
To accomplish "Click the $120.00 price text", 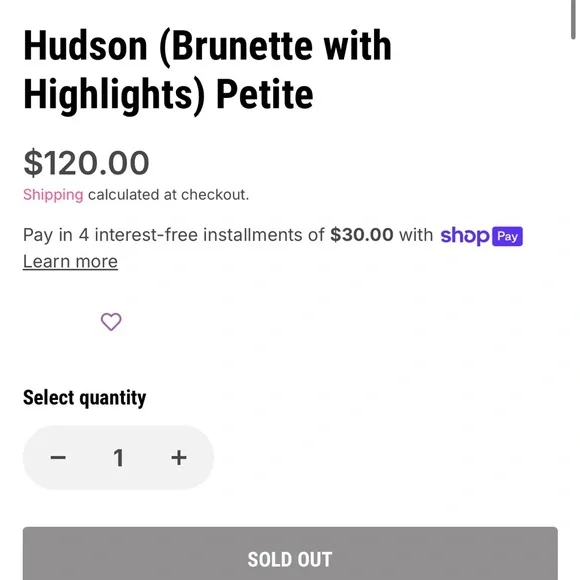I will tap(86, 163).
